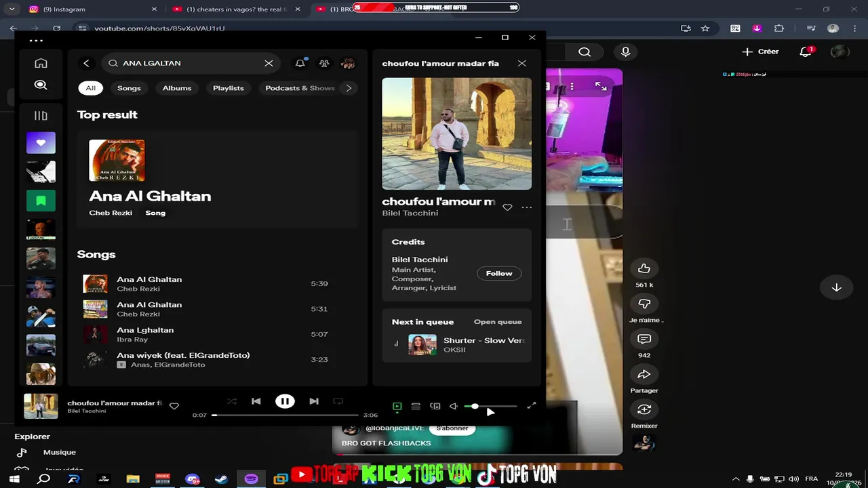The width and height of the screenshot is (868, 488).
Task: Click Créer button on YouTube
Action: point(760,52)
